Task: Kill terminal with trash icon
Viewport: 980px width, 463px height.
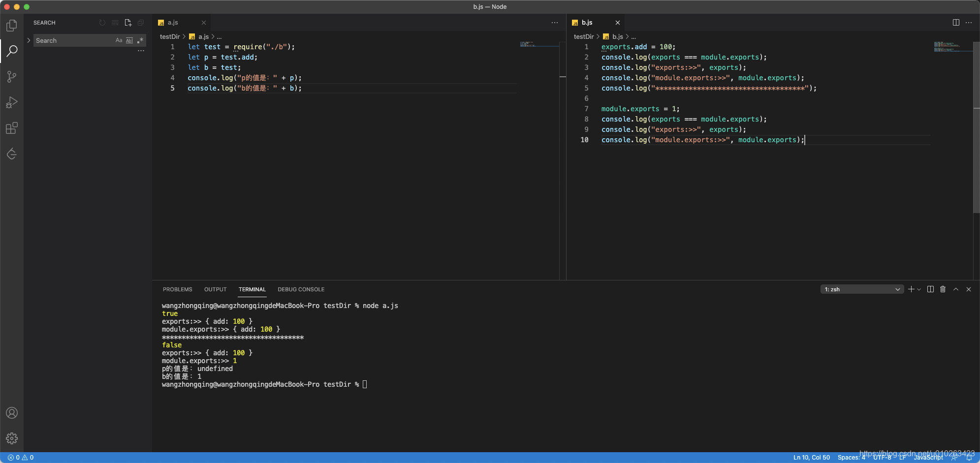Action: [943, 289]
